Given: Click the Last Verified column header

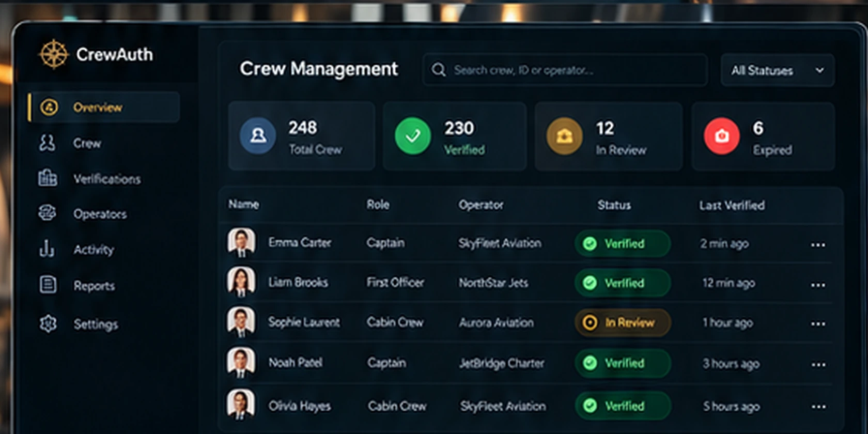Looking at the screenshot, I should click(732, 205).
